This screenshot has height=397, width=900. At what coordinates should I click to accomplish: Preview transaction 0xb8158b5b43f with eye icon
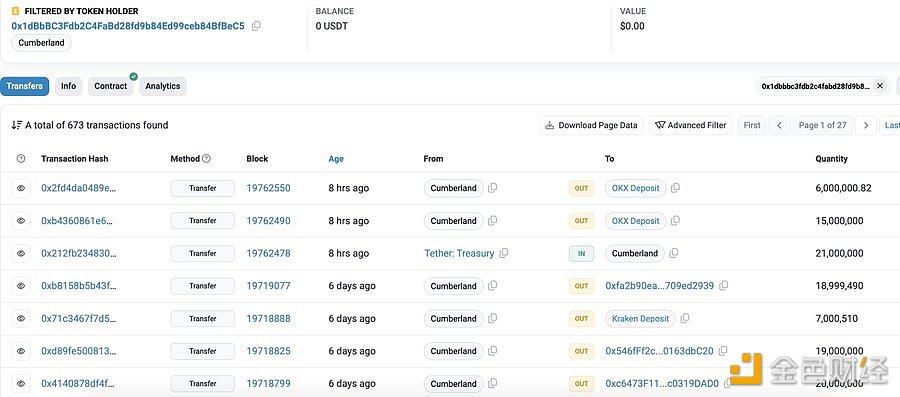(21, 286)
